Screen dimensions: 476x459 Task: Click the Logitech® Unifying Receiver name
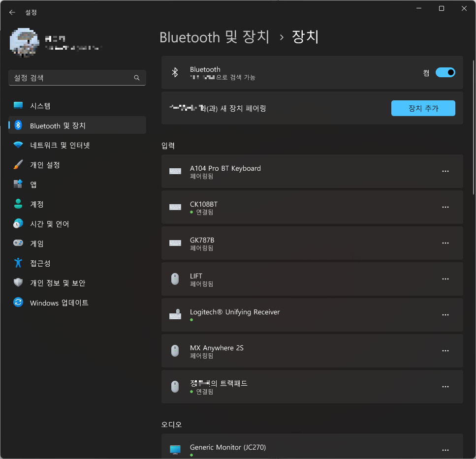[x=235, y=312]
